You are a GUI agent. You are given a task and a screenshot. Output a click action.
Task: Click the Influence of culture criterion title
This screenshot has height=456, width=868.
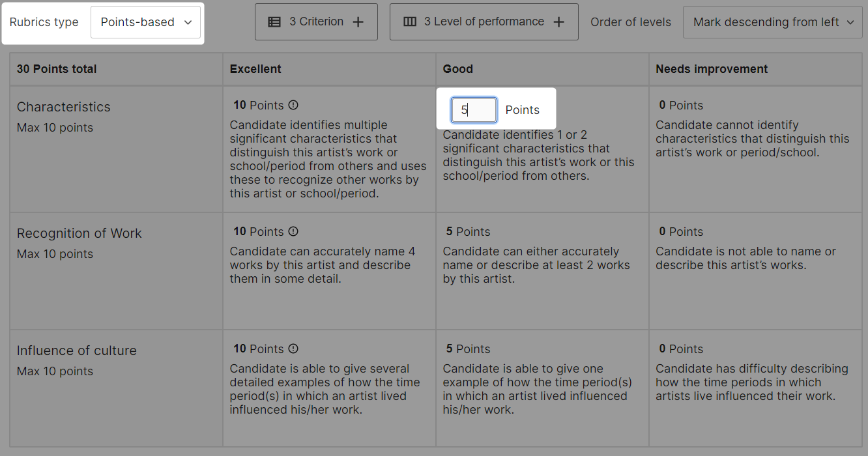point(77,350)
